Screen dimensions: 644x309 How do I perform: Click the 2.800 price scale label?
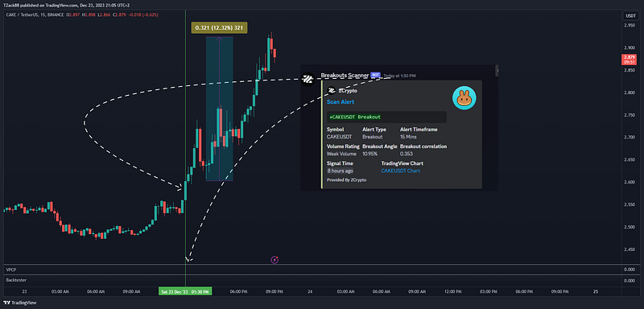(x=630, y=93)
